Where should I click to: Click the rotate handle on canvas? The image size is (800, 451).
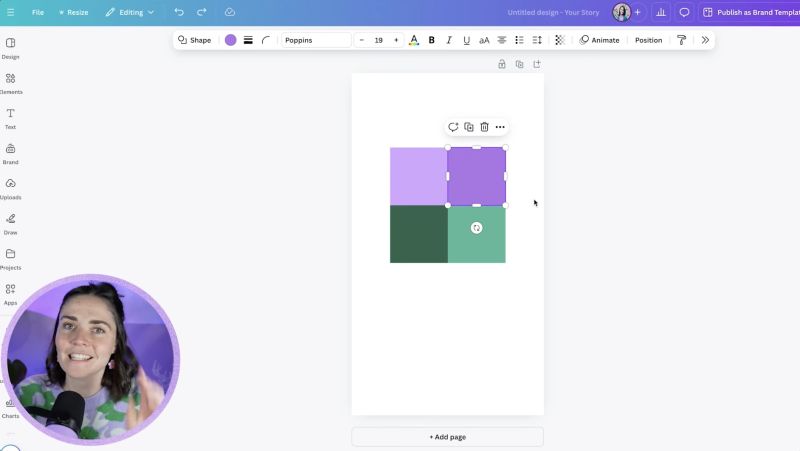pos(477,228)
